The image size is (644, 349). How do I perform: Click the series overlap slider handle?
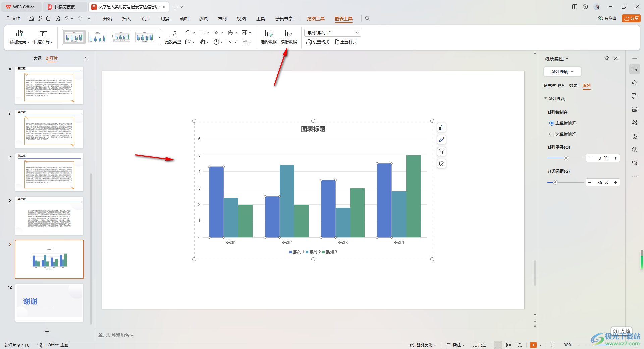click(566, 158)
